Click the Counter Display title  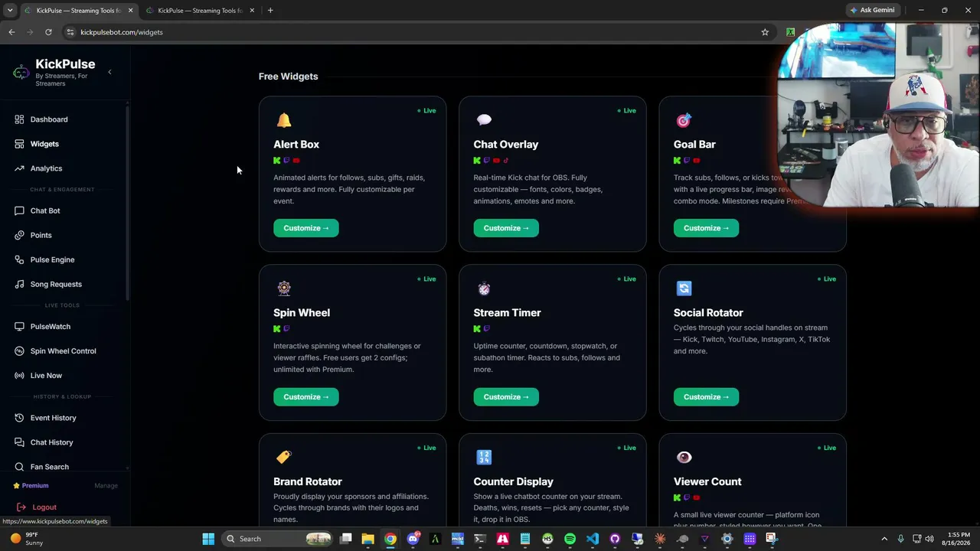coord(513,481)
